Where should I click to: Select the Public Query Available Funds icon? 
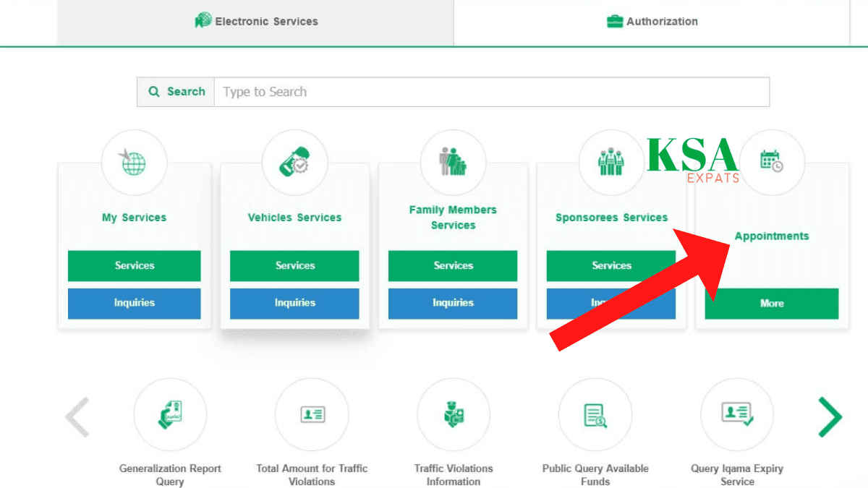[x=595, y=415]
